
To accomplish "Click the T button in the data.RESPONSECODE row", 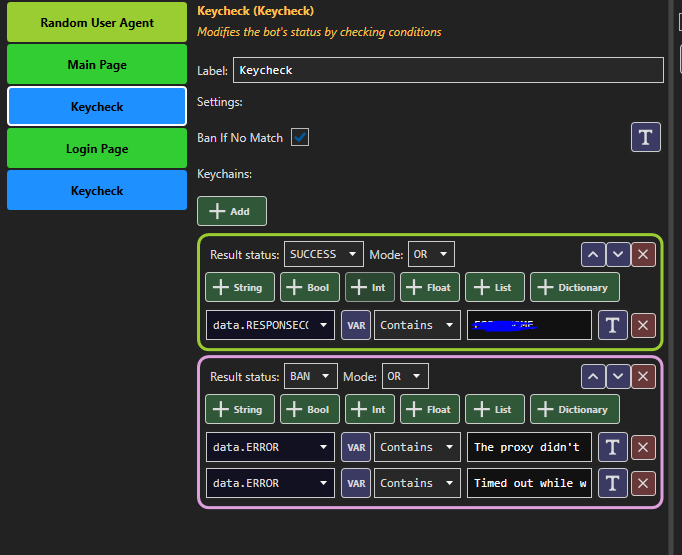I will (613, 325).
